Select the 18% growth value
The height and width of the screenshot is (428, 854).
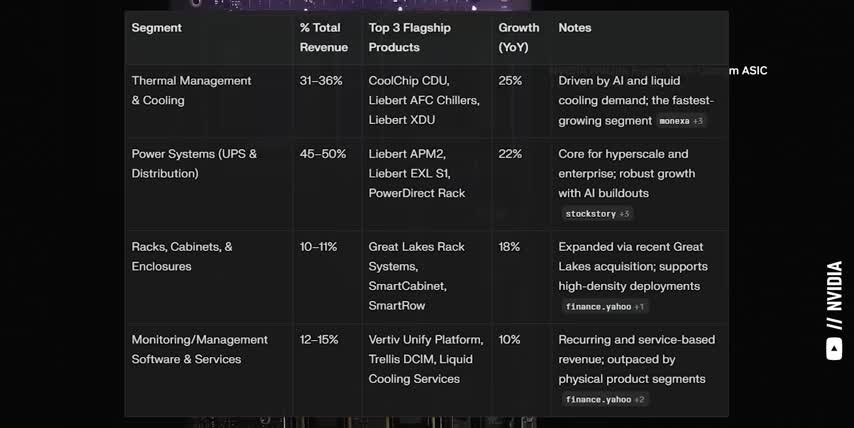pos(509,247)
